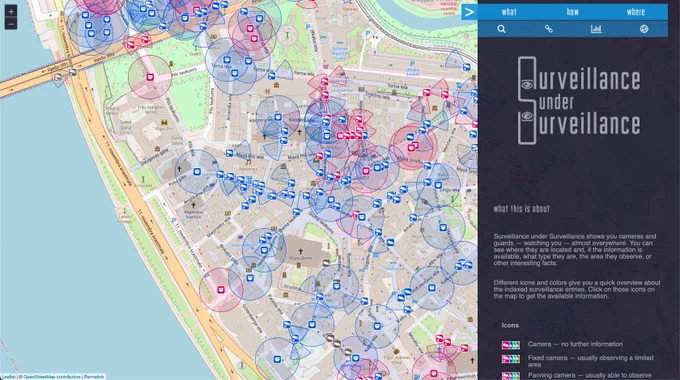Click the 'Icons' section heading

click(510, 325)
